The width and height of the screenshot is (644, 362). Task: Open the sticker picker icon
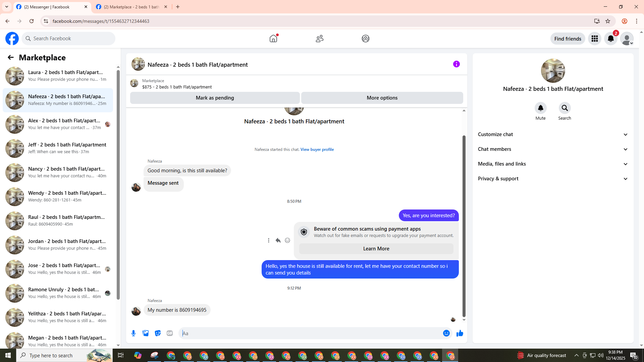[x=158, y=333]
